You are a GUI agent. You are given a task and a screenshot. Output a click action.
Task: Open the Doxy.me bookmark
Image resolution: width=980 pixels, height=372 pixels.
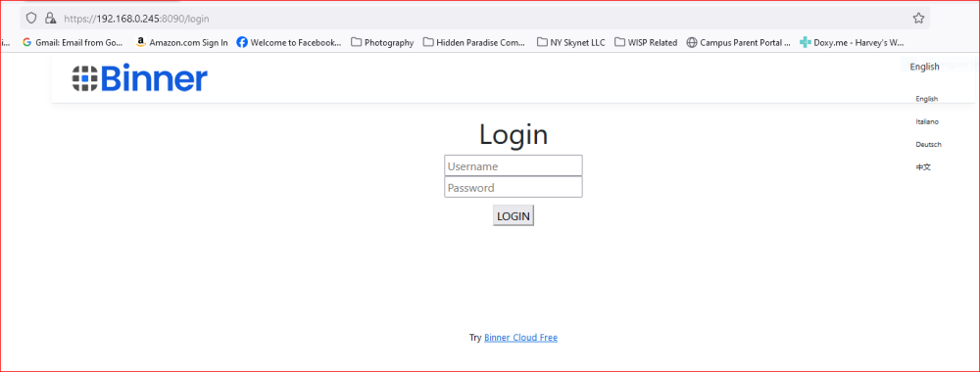tap(852, 42)
